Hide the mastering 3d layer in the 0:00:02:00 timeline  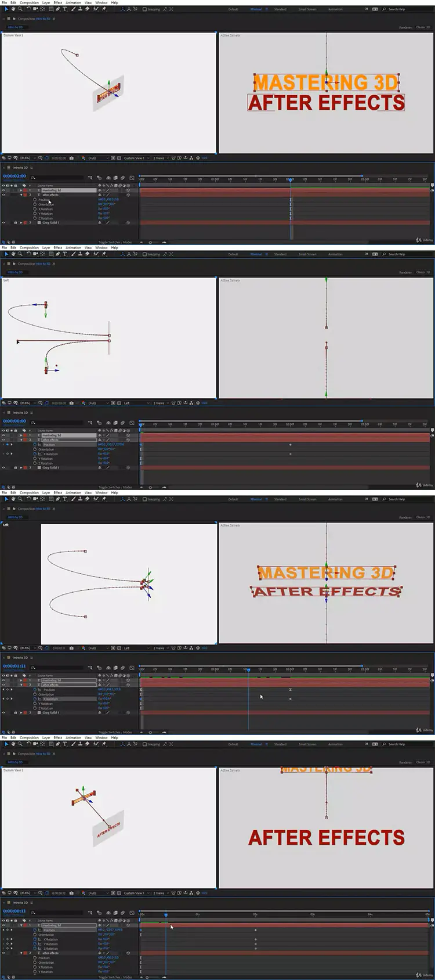click(x=3, y=190)
